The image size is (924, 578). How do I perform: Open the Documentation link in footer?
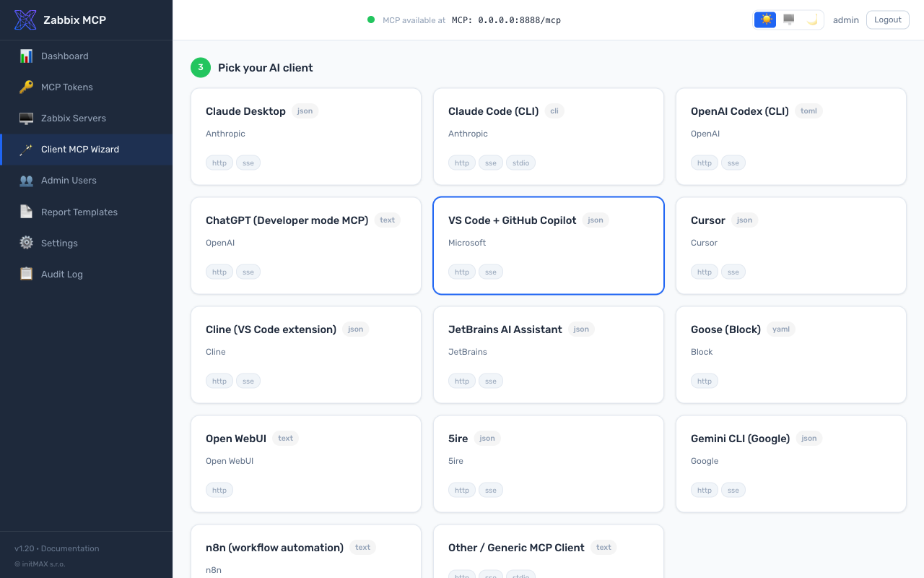click(70, 548)
